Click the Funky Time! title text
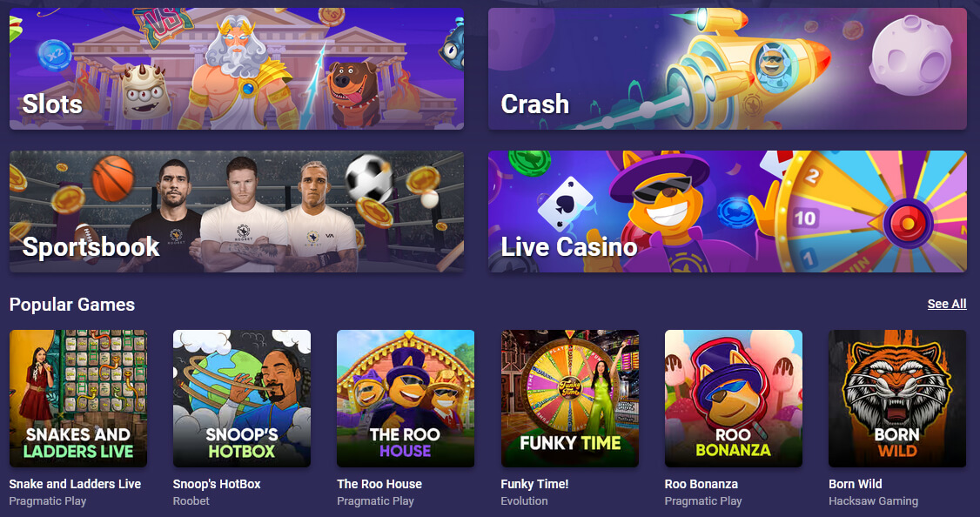The width and height of the screenshot is (980, 517). tap(534, 484)
